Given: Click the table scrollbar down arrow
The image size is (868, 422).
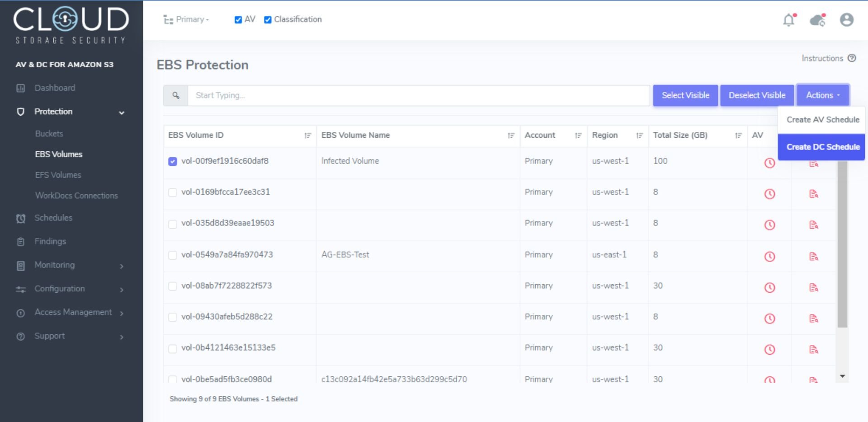Looking at the screenshot, I should [x=841, y=376].
